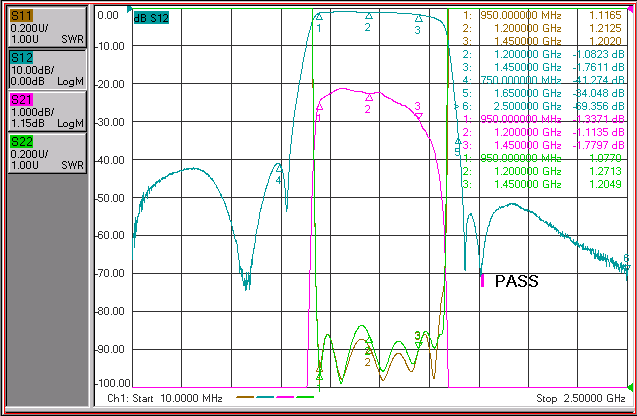Activate the magenta S21 trace panel
The width and height of the screenshot is (637, 416).
click(x=47, y=111)
